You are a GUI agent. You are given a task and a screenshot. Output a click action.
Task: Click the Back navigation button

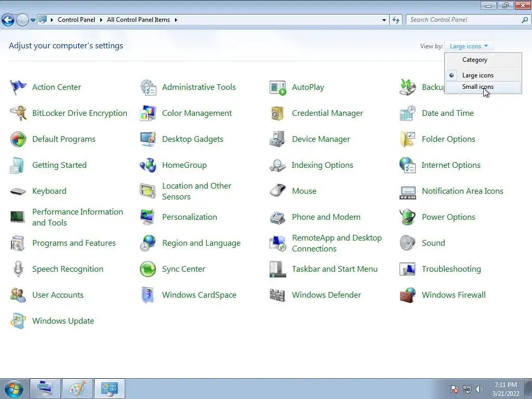[8, 20]
